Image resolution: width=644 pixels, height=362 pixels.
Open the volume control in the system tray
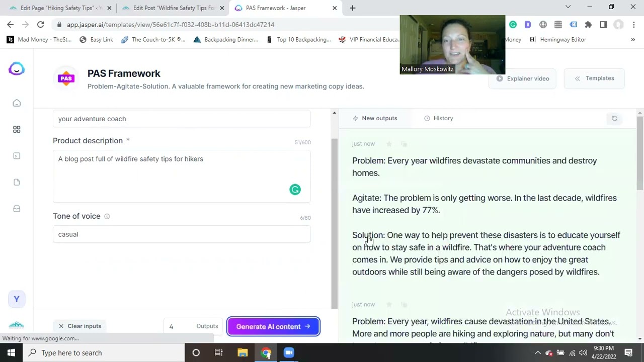[583, 353]
